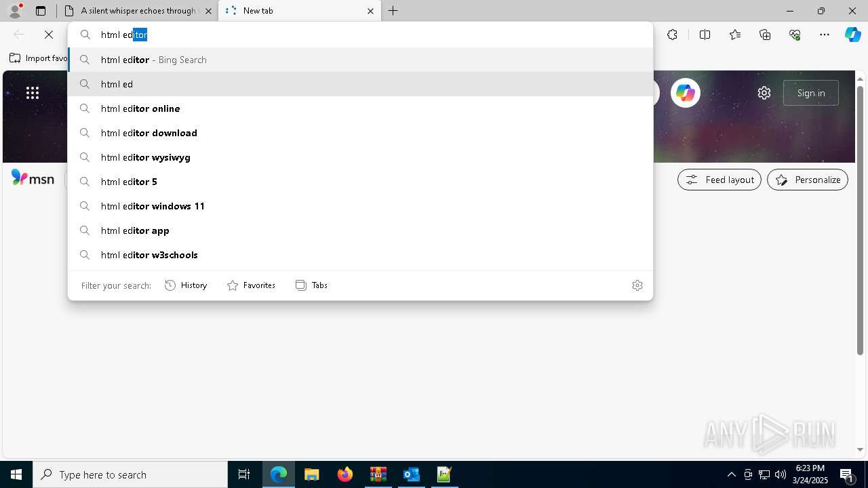Click the taskbar search box

130,474
